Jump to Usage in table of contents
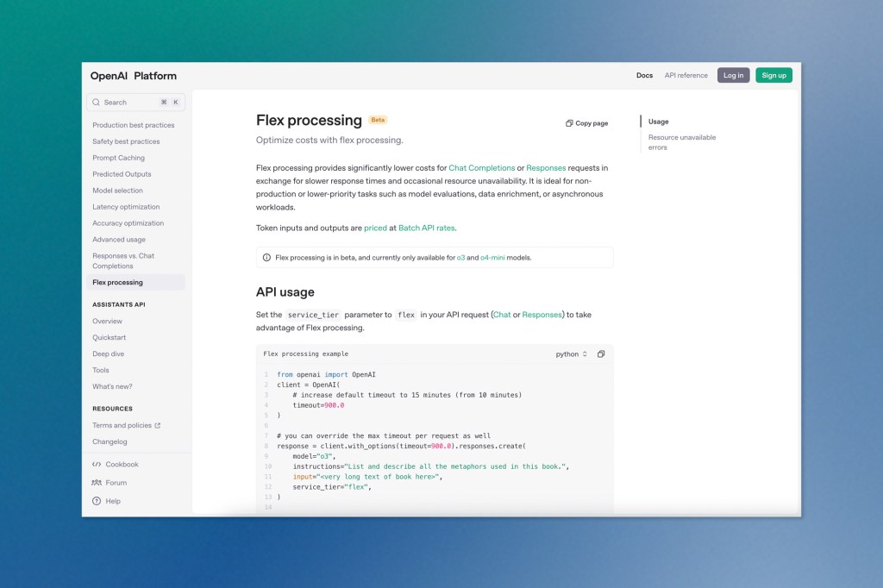The height and width of the screenshot is (588, 883). [658, 122]
